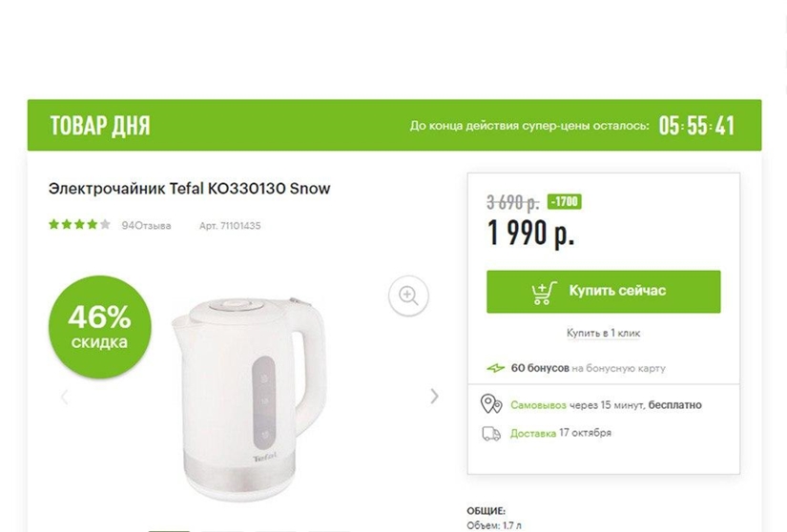
Task: Click the Купить сейчас button
Action: click(x=603, y=292)
